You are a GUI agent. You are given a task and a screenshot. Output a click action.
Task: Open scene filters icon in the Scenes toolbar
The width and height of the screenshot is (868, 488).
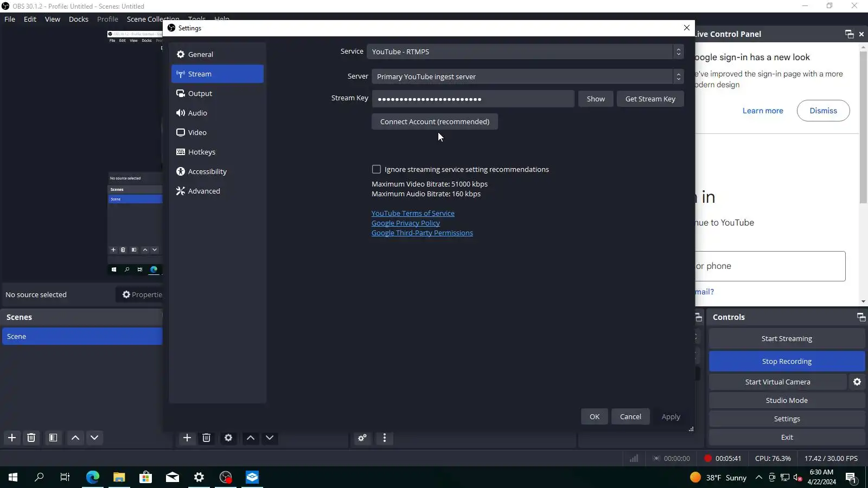[x=53, y=438]
